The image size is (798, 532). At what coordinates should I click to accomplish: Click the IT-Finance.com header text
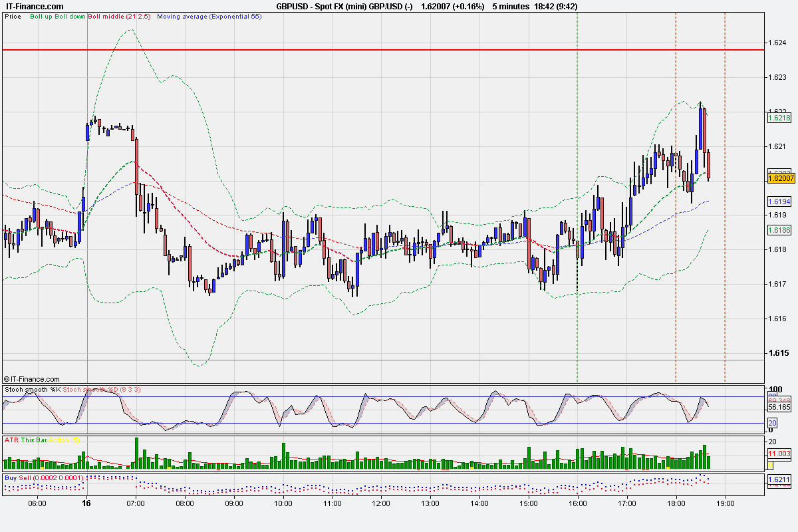tap(35, 6)
